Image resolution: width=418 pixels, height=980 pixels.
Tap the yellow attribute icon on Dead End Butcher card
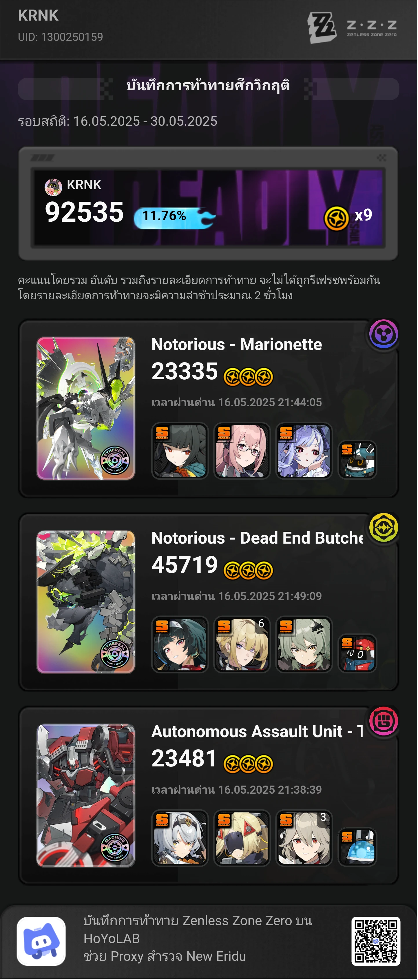coord(384,528)
